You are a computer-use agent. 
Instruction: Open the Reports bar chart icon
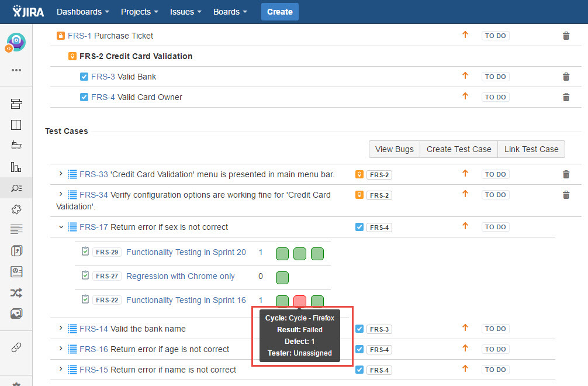(16, 167)
